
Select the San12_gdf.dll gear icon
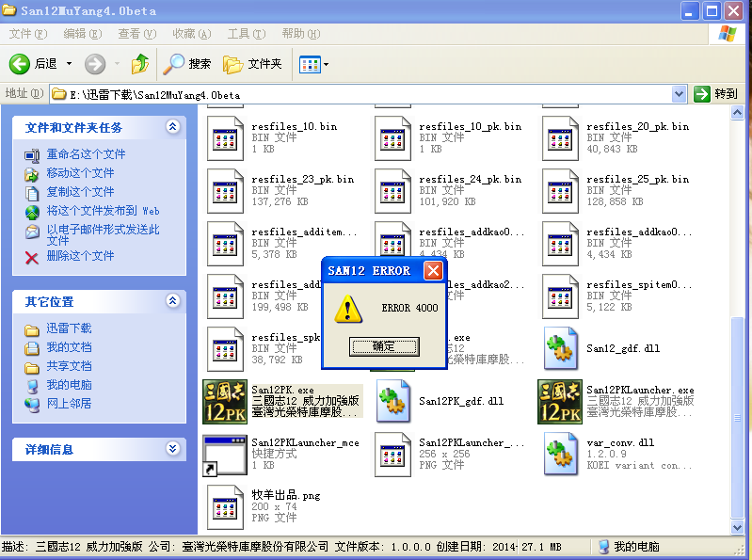coord(560,348)
